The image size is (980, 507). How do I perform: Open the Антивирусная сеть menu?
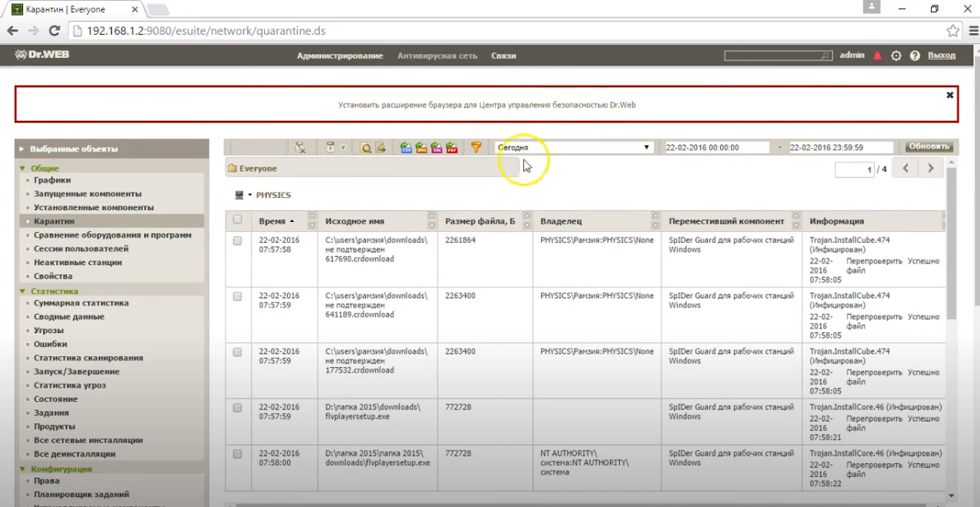[438, 56]
